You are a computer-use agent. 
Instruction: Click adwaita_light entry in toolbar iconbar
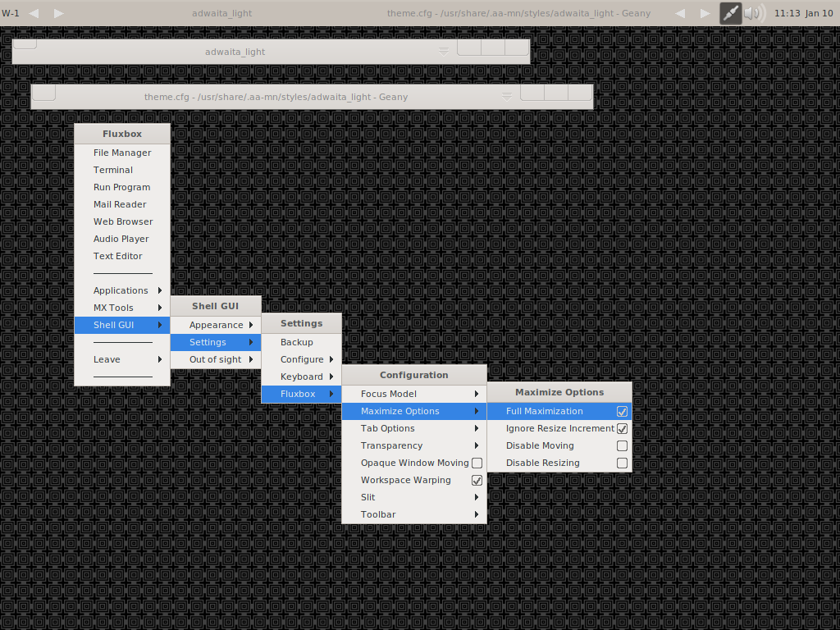tap(221, 13)
